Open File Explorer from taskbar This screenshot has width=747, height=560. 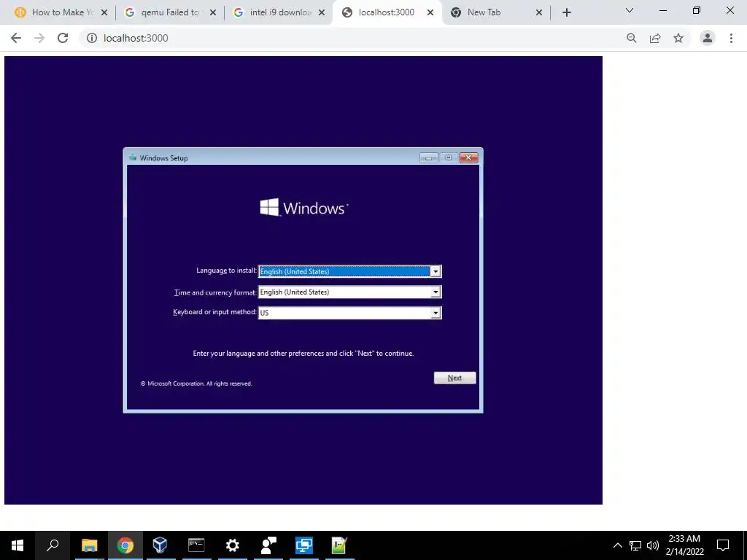click(89, 545)
